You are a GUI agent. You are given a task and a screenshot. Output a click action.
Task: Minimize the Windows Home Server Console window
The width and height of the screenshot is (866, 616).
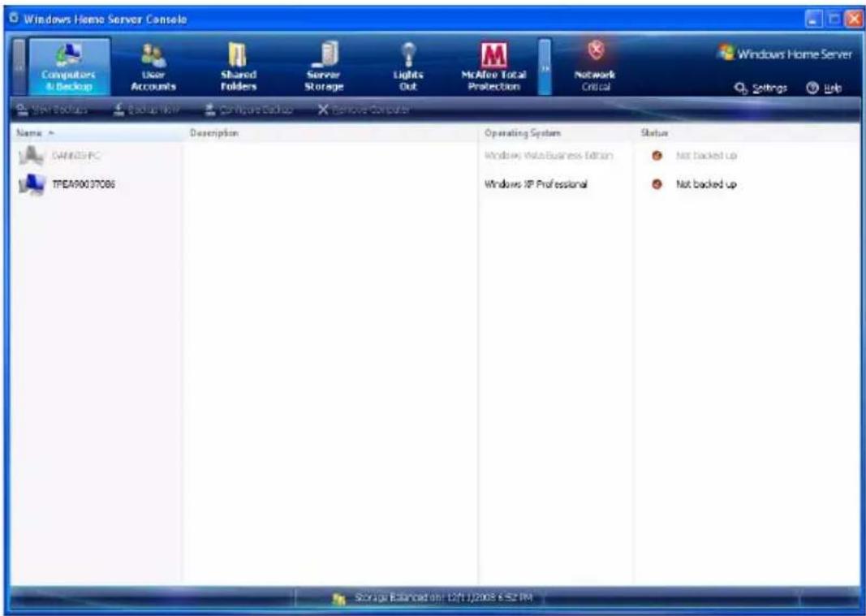coord(814,19)
